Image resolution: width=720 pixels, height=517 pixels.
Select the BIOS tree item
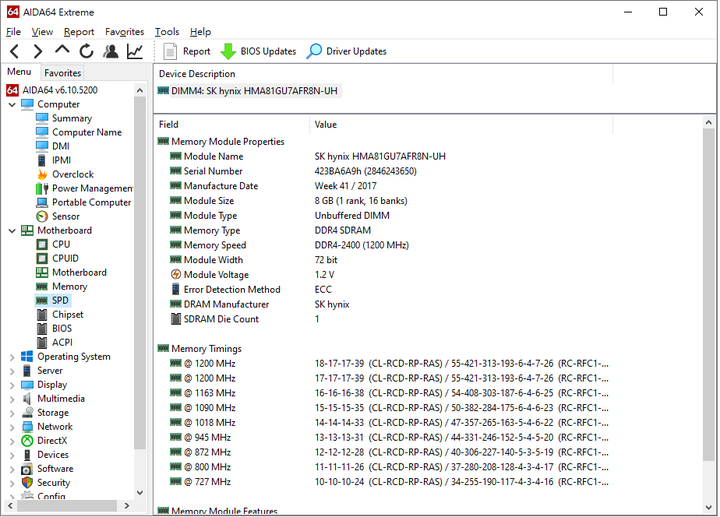[62, 329]
